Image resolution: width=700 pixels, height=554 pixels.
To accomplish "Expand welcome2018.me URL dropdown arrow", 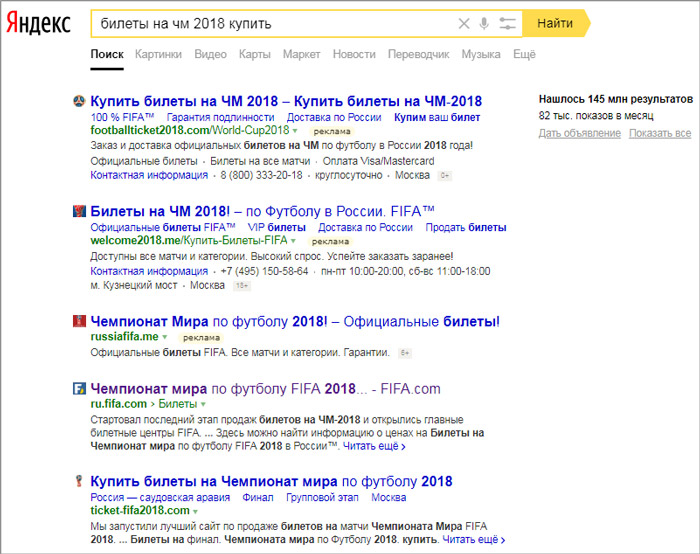I will click(293, 241).
